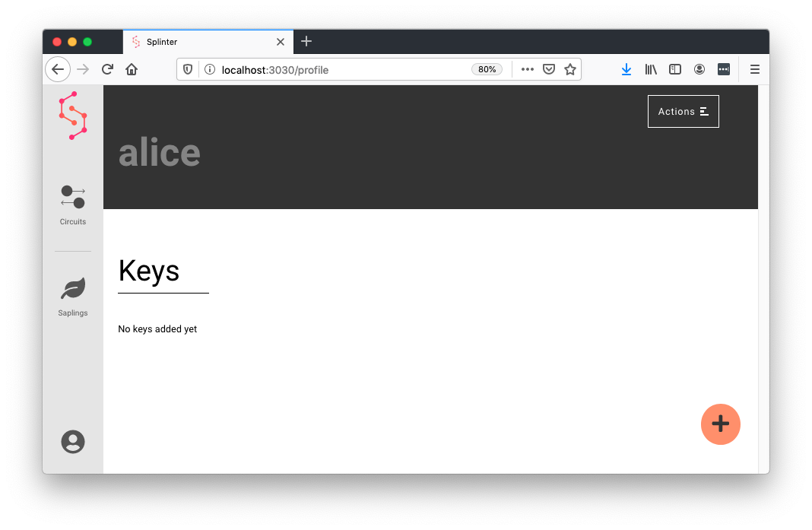Click the Splinter logo in sidebar

[73, 116]
